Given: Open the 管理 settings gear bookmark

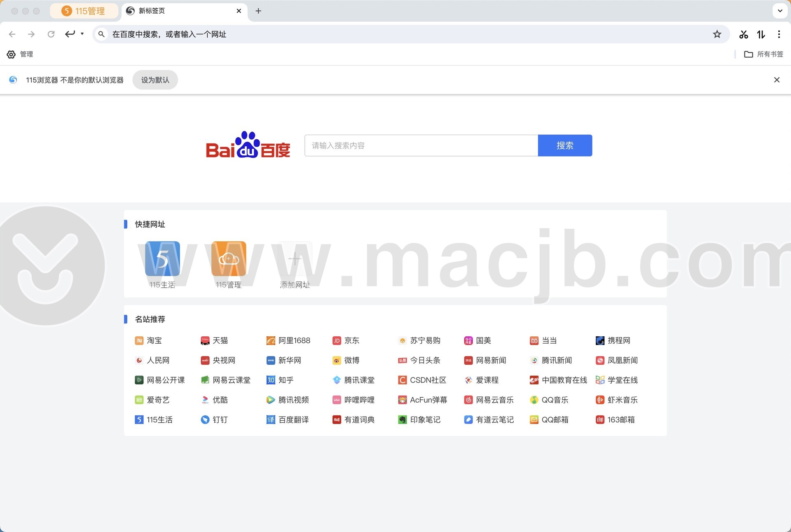Looking at the screenshot, I should pos(20,54).
